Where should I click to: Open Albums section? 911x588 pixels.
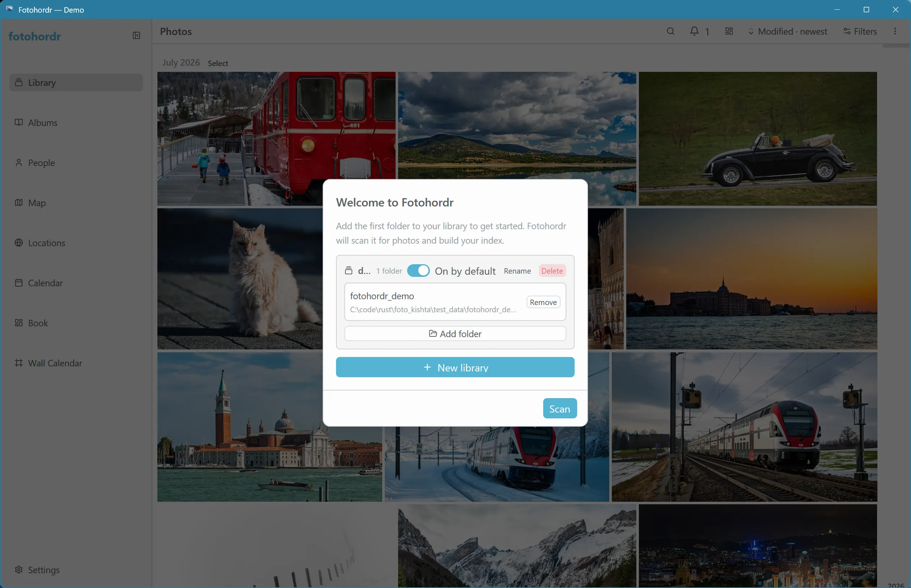[x=76, y=123]
